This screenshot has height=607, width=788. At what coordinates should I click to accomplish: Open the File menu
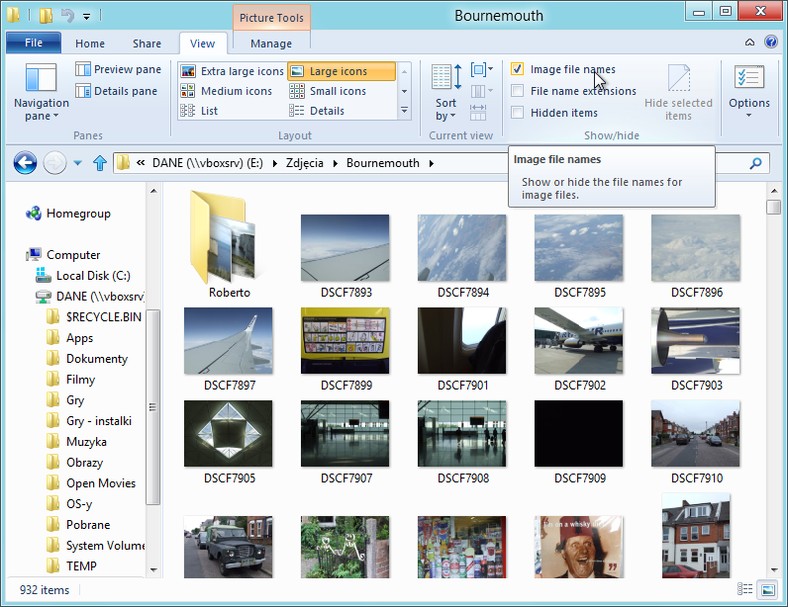point(34,43)
